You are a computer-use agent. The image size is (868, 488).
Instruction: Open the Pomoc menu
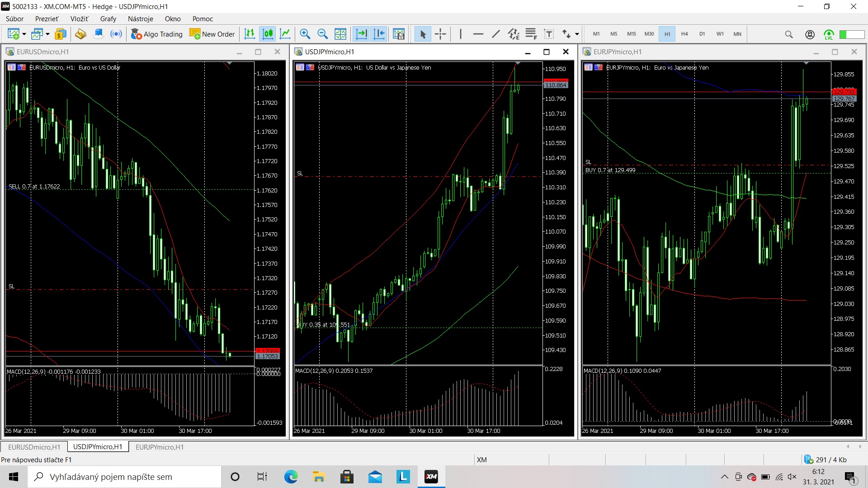203,19
